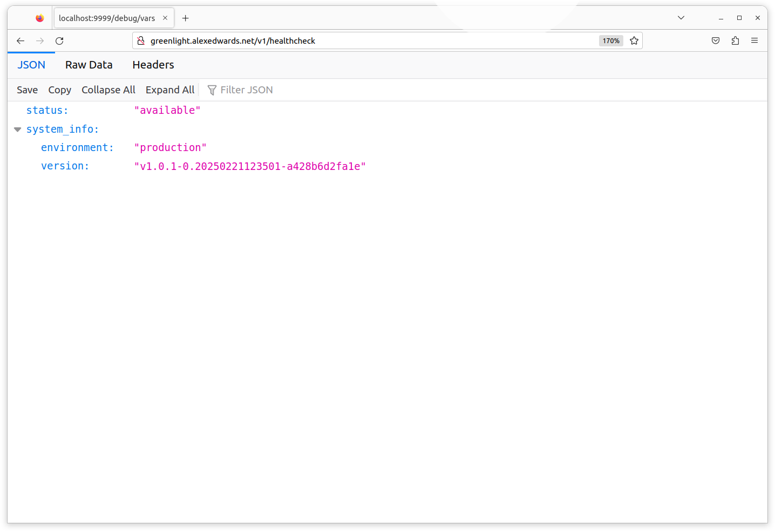Select the JSON viewer tab
The height and width of the screenshot is (532, 775).
(x=31, y=65)
